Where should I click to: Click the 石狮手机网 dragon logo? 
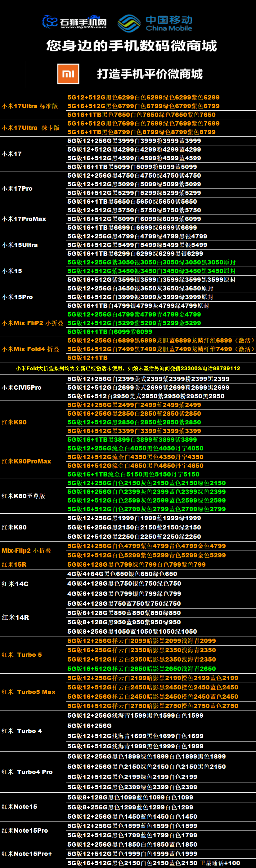50,22
